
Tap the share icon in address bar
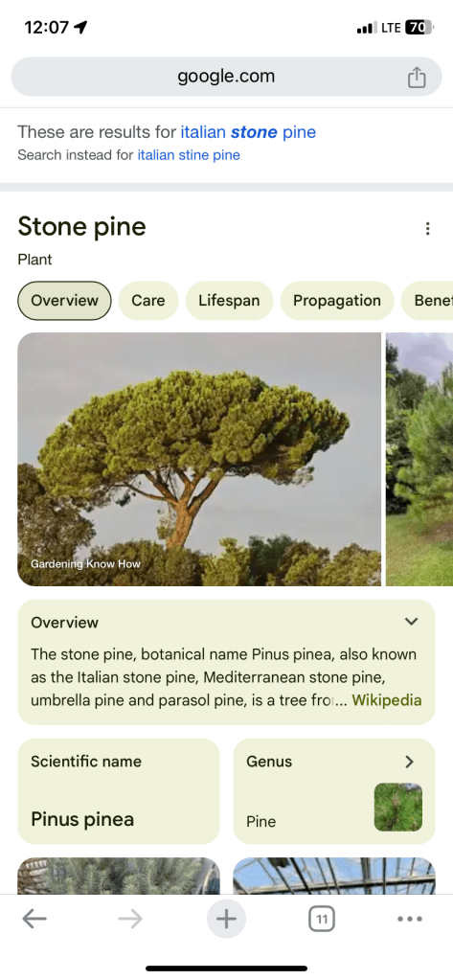click(417, 77)
